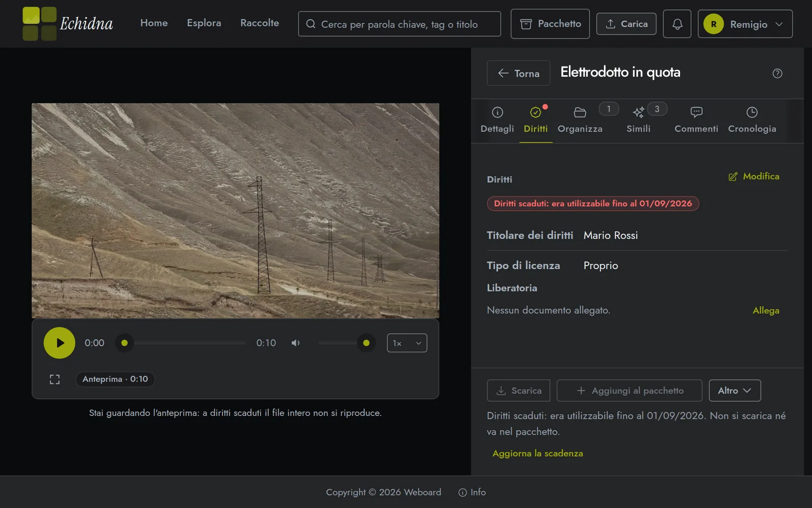Click Aggiorna la scadenza link
The image size is (812, 508).
[537, 453]
